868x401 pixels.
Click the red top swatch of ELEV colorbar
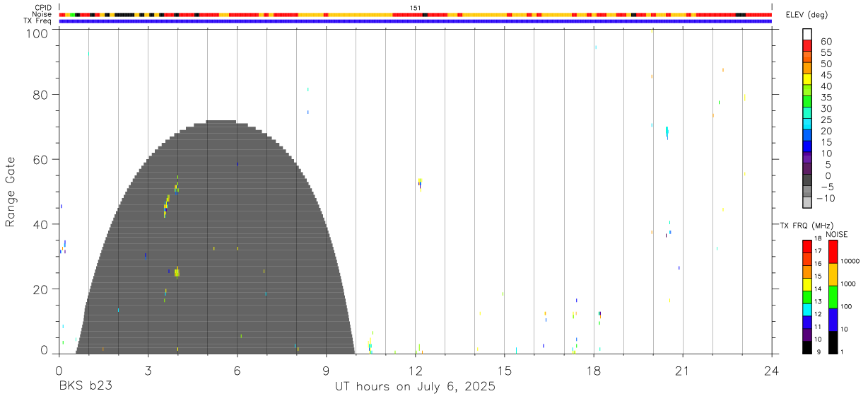tap(807, 45)
